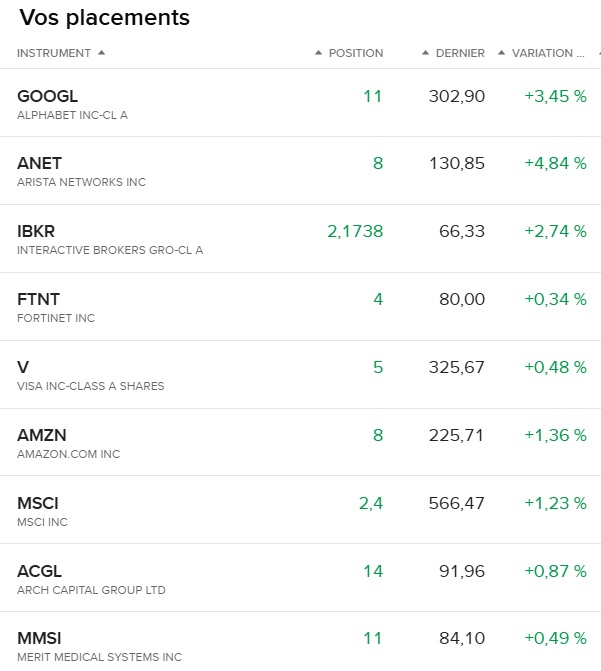Image resolution: width=601 pixels, height=671 pixels.
Task: Sort table by DERNIER header label
Action: tap(461, 53)
